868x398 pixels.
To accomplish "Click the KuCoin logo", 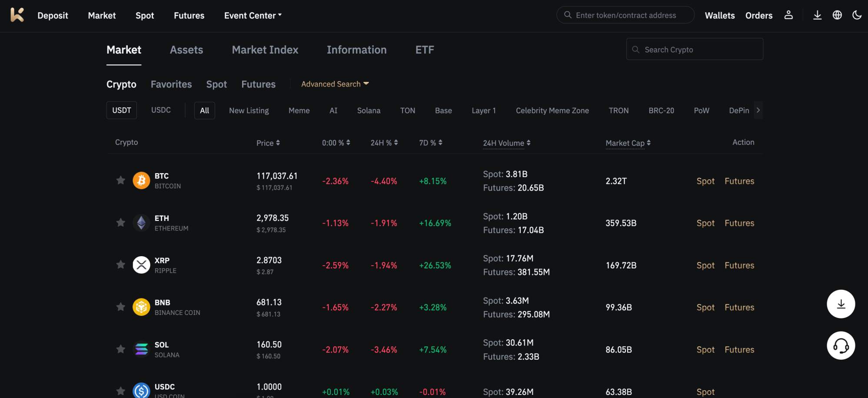I will [x=17, y=16].
